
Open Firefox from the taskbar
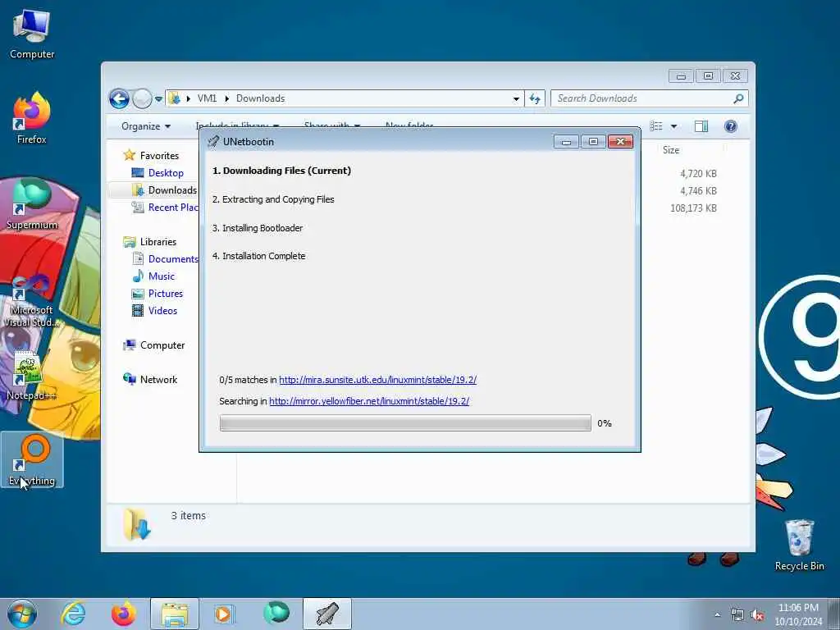[124, 614]
